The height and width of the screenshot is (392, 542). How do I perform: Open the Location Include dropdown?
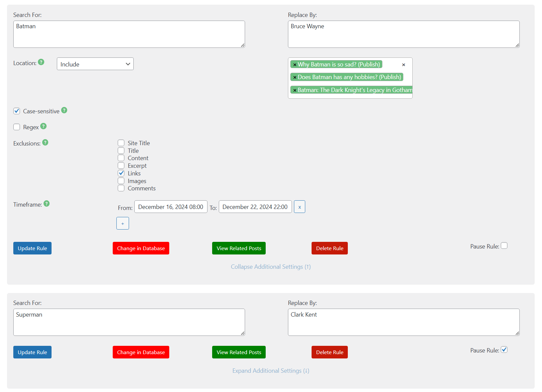click(95, 64)
